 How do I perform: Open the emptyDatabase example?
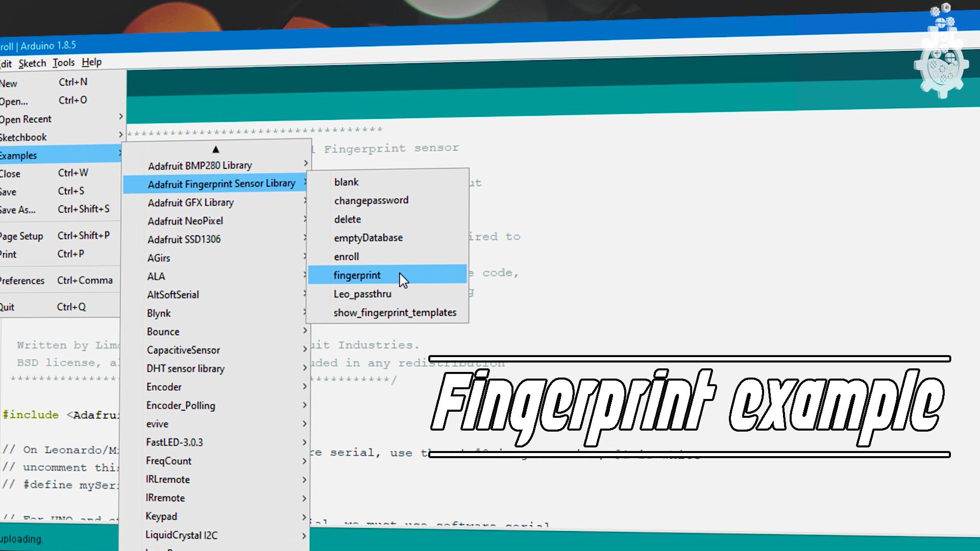[368, 237]
